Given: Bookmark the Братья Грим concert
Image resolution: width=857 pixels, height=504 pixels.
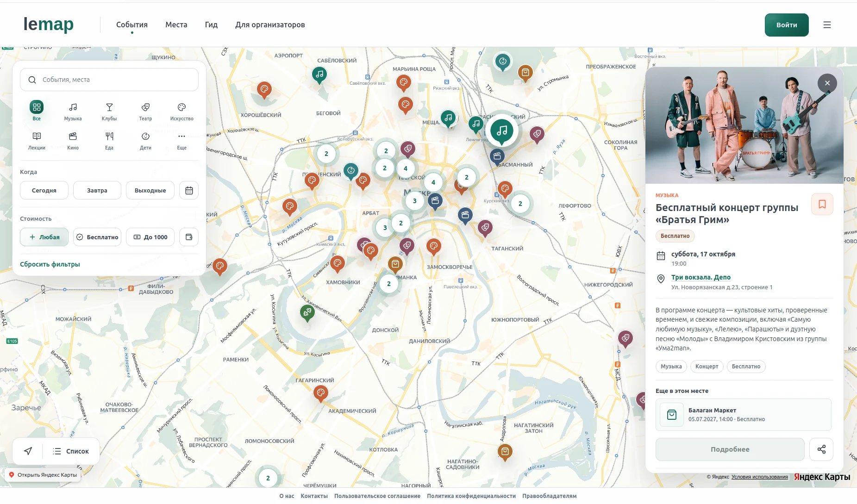Looking at the screenshot, I should click(x=822, y=204).
